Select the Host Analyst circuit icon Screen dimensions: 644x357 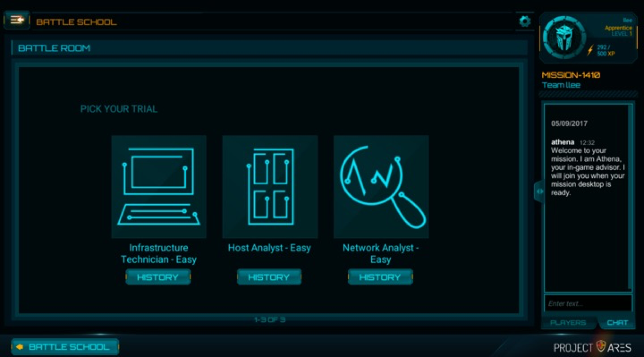[270, 186]
